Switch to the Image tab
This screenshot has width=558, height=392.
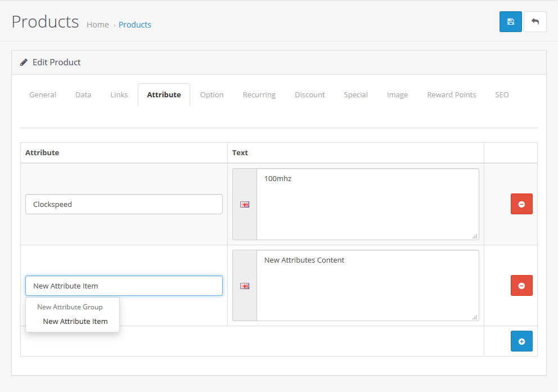pos(397,94)
